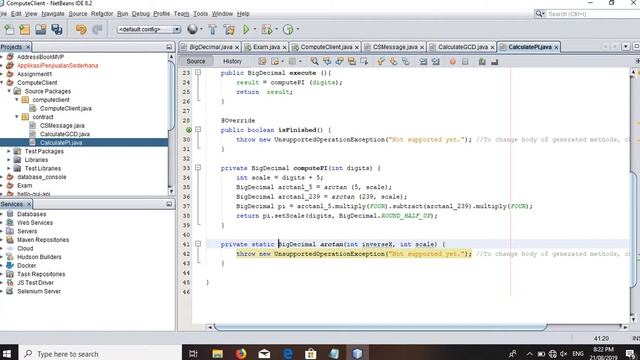Minimize the Projects panel

[x=169, y=47]
